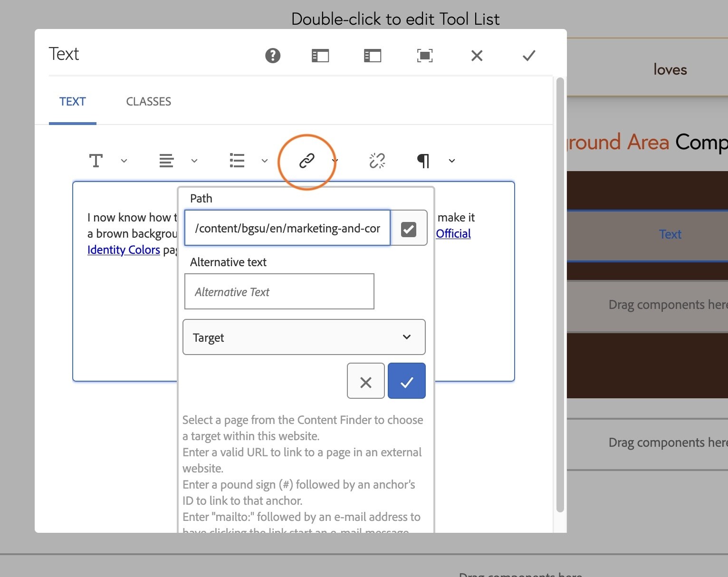Confirm the Text dialog with the checkmark

coord(529,56)
